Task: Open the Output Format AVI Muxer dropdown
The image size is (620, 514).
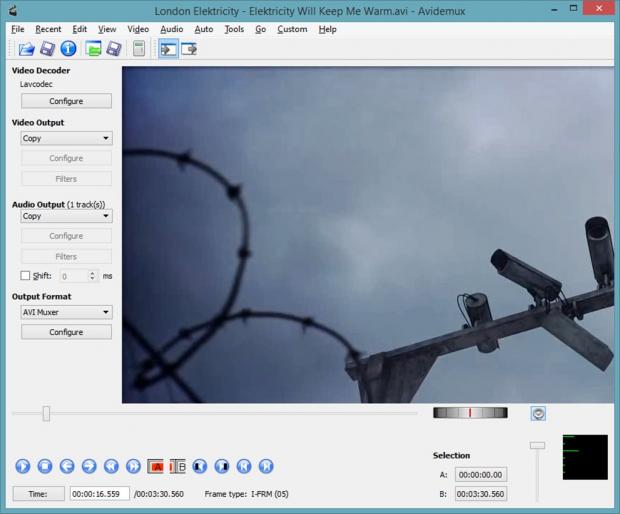Action: [x=66, y=312]
